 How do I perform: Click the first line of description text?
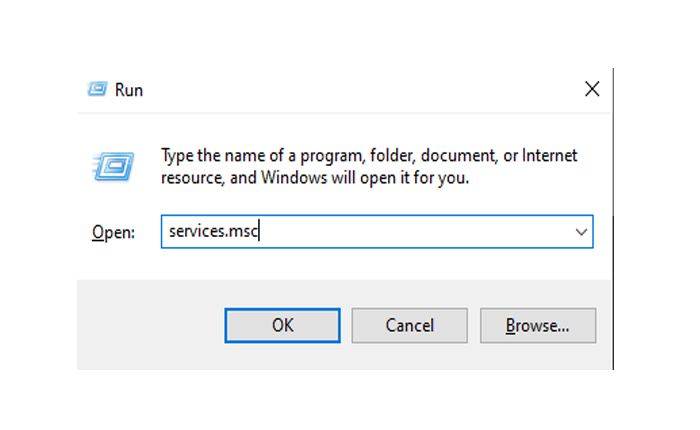point(369,156)
